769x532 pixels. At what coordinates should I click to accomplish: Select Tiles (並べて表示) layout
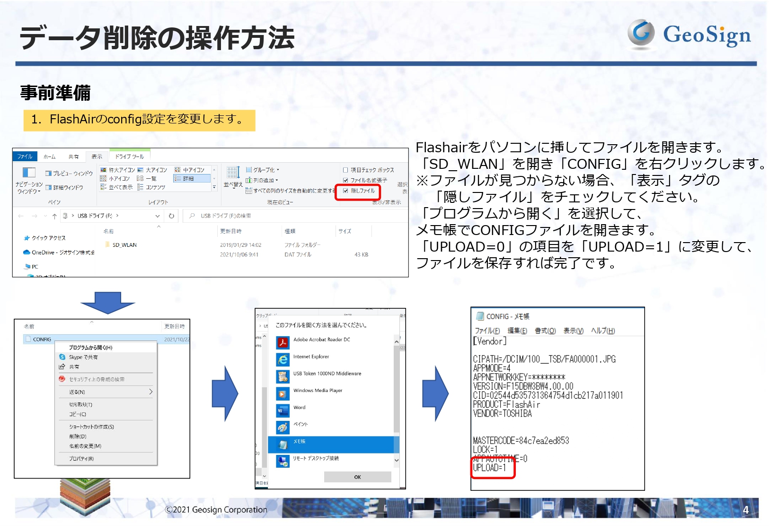point(116,187)
